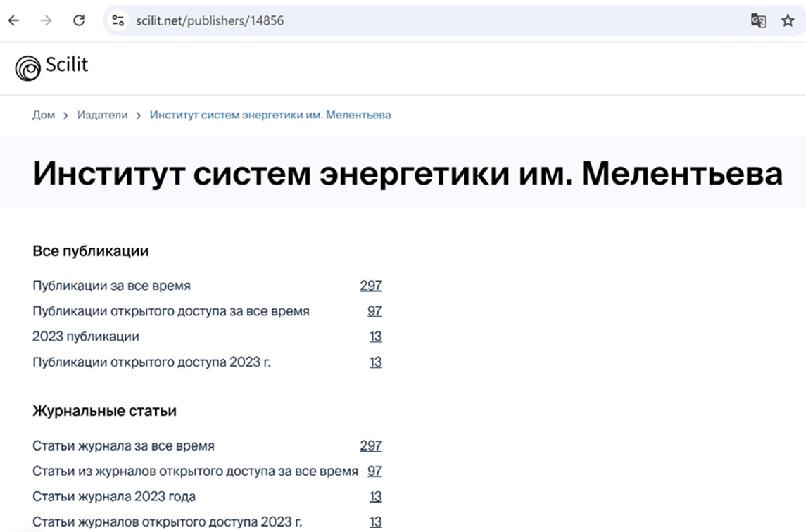Go to Дом breadcrumb link
The width and height of the screenshot is (806, 532).
tap(43, 115)
